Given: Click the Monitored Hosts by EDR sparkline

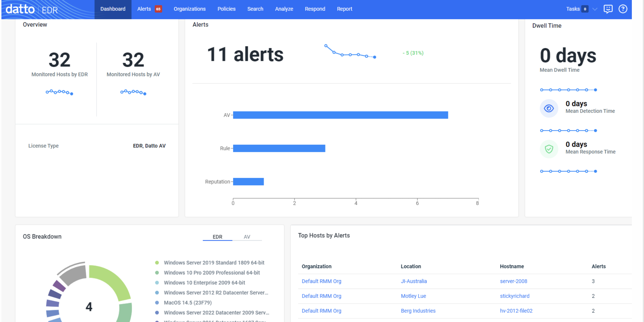Looking at the screenshot, I should (59, 92).
